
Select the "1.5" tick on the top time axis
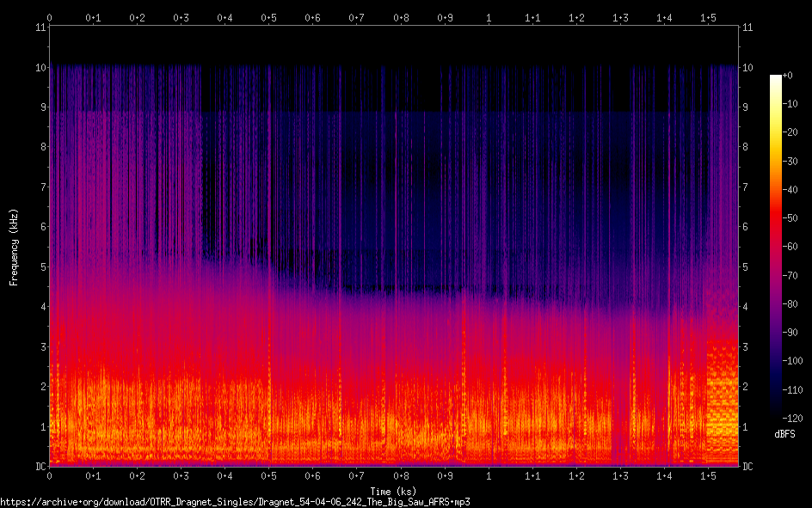click(x=708, y=17)
